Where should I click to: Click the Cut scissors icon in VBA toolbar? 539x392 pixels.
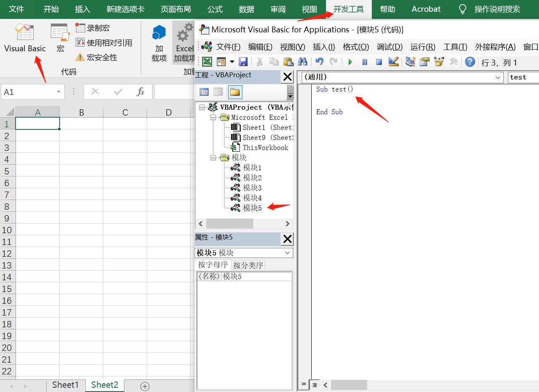(260, 62)
